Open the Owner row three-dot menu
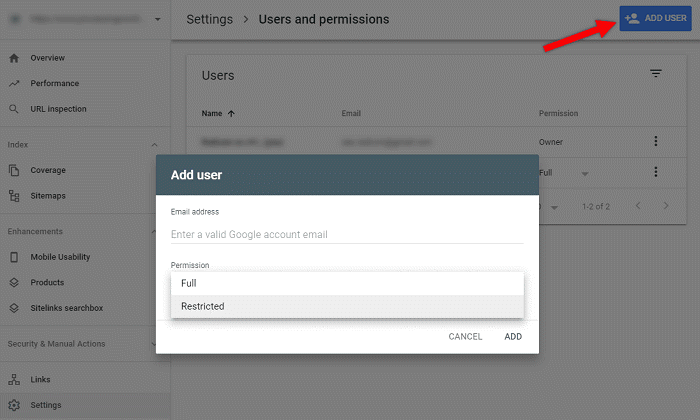Viewport: 700px width, 420px height. pyautogui.click(x=656, y=142)
